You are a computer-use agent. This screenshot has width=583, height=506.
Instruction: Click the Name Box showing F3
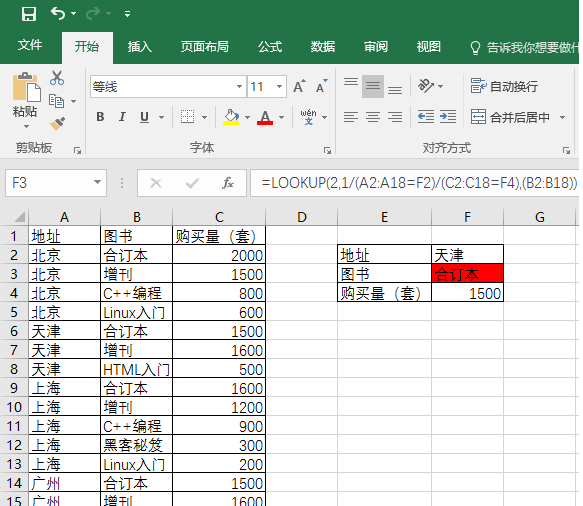click(48, 183)
